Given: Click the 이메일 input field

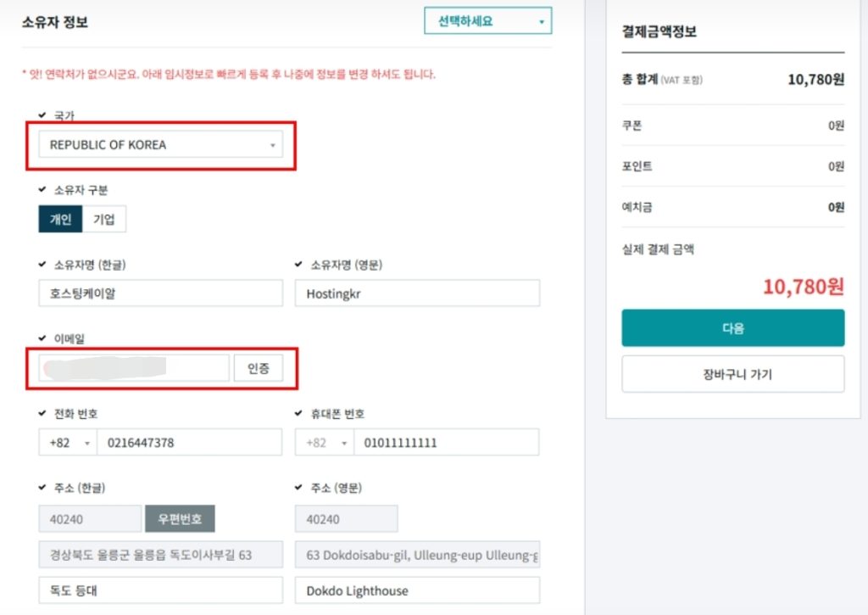Looking at the screenshot, I should pyautogui.click(x=134, y=368).
